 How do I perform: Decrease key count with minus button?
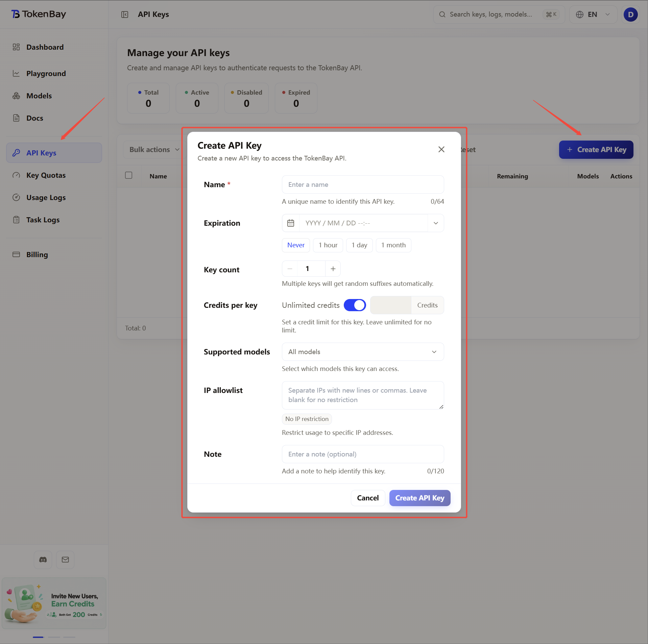[290, 269]
